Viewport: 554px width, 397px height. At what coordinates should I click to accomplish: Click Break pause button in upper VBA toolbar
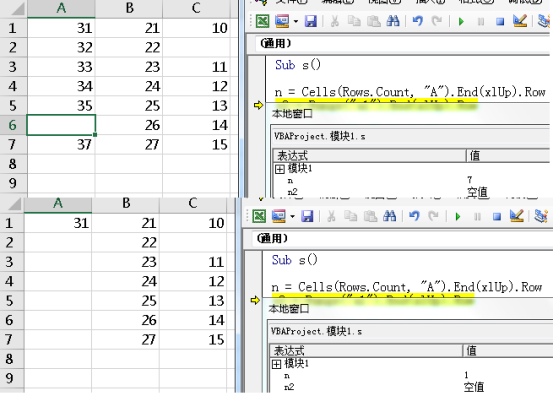tap(481, 22)
